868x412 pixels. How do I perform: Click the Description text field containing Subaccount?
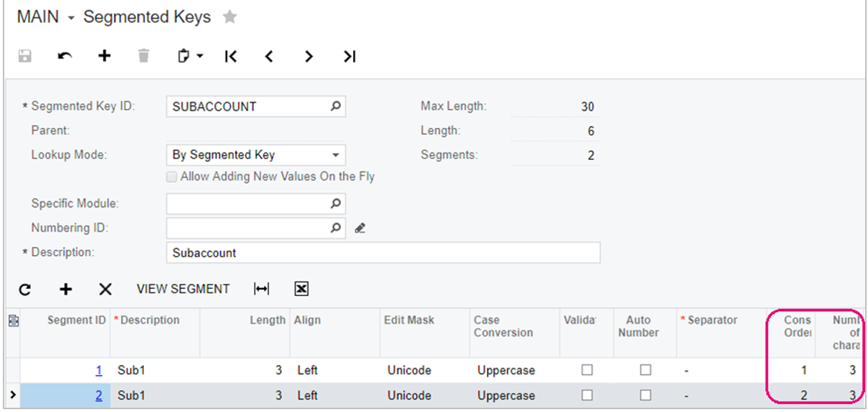383,253
